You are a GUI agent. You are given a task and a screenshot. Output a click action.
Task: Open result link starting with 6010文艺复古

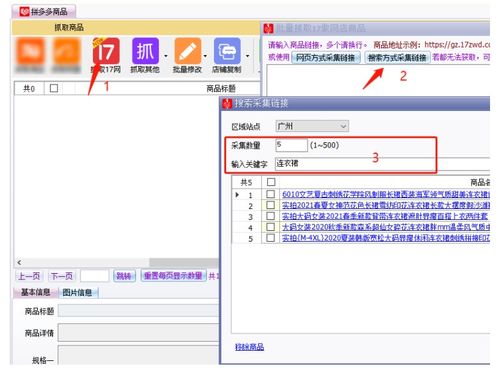point(386,194)
